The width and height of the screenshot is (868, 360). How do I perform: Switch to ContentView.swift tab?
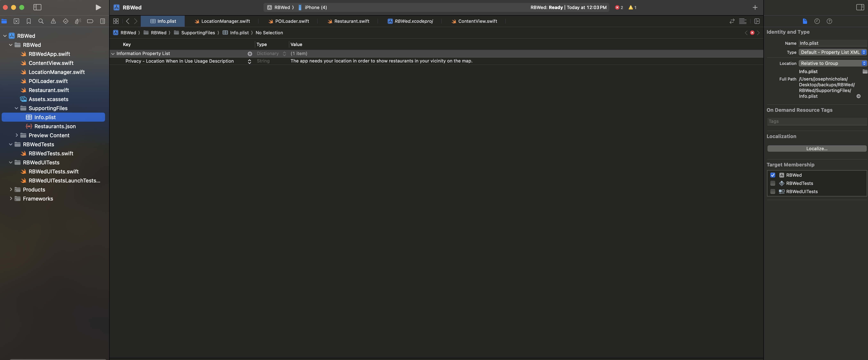point(474,21)
